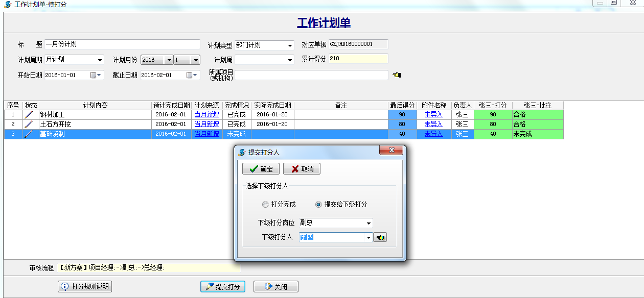644x298 pixels.
Task: Click the hand lookup icon next to 下级打分人
Action: point(380,237)
